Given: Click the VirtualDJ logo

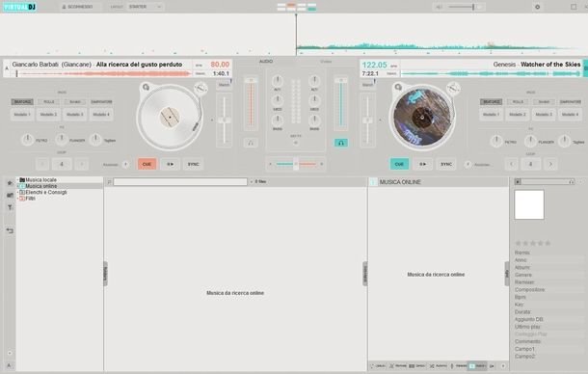Looking at the screenshot, I should click(x=19, y=7).
